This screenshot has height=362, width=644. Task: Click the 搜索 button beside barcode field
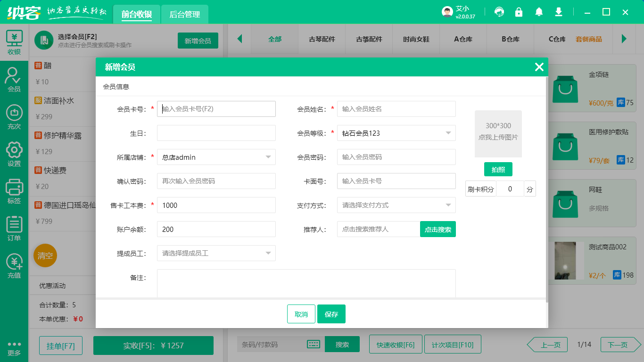[x=342, y=344]
